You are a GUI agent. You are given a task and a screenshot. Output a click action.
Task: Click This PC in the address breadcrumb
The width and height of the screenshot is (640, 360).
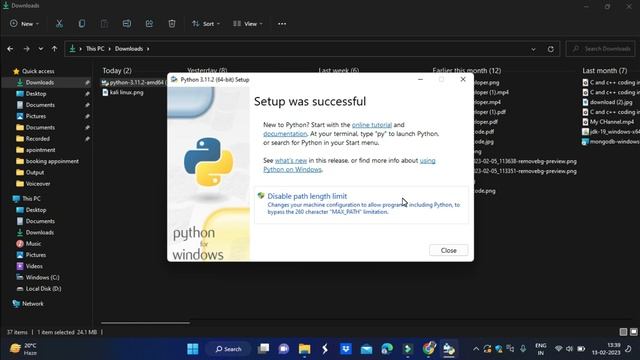point(95,49)
